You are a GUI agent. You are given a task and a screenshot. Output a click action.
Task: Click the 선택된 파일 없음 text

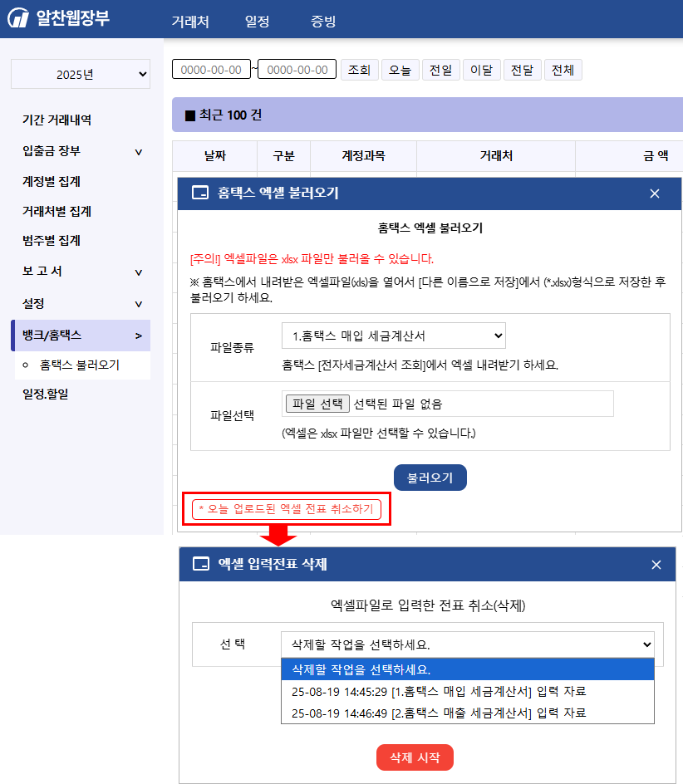398,404
